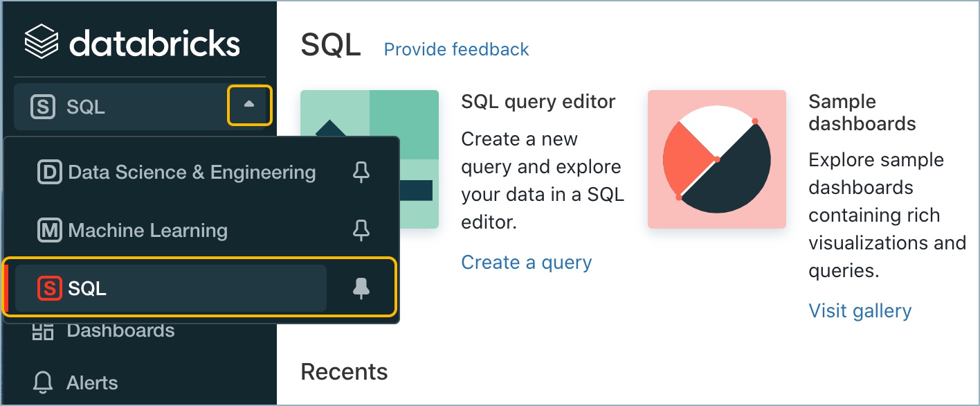Select Data Science & Engineering from the menu
This screenshot has width=980, height=406.
coord(191,172)
